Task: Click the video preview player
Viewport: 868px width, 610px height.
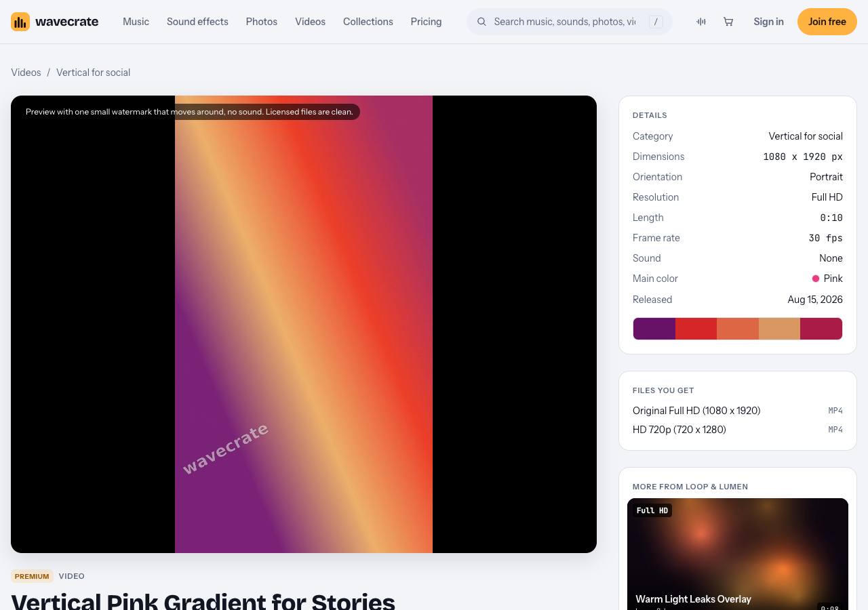Action: [304, 324]
